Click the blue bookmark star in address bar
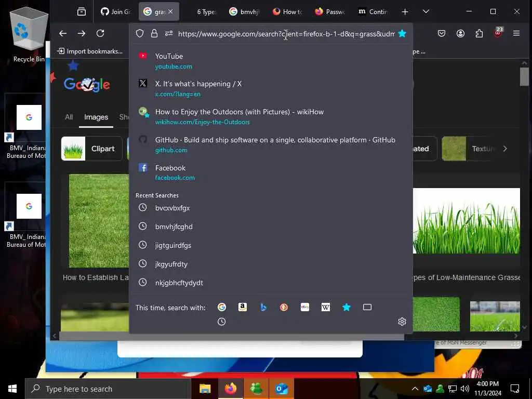The width and height of the screenshot is (532, 399). [402, 33]
